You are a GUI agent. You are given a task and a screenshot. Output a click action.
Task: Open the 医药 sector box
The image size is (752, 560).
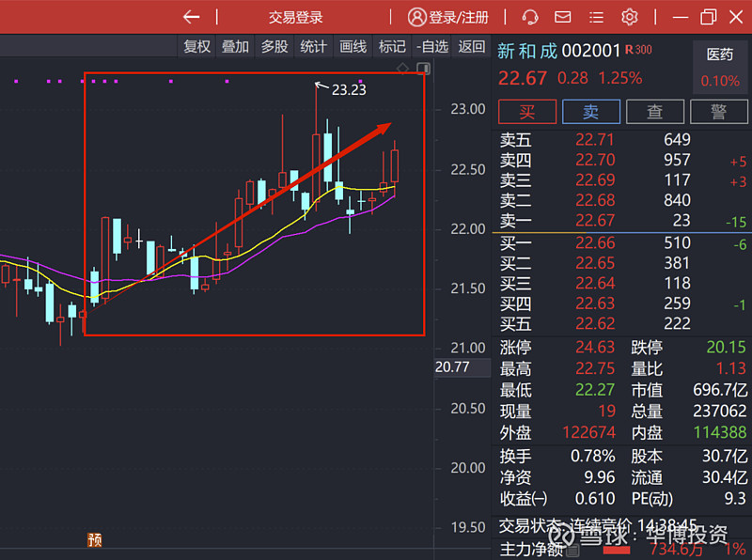tap(720, 67)
